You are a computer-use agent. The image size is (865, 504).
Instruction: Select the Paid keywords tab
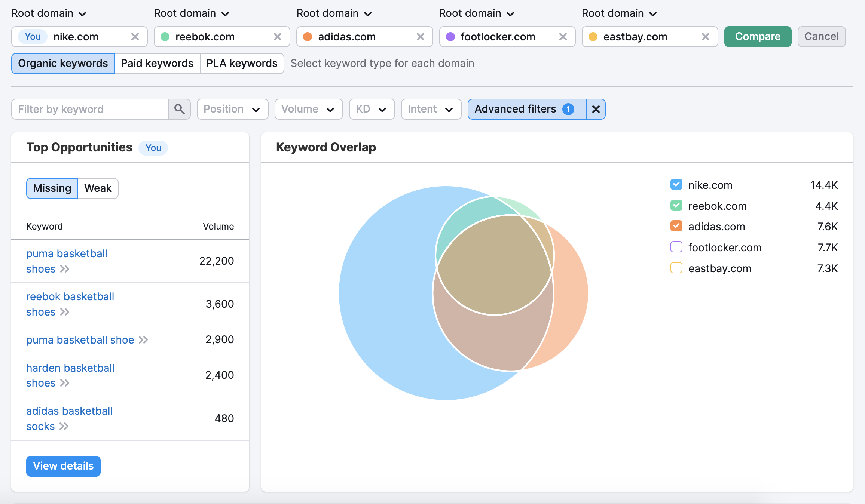coord(157,62)
